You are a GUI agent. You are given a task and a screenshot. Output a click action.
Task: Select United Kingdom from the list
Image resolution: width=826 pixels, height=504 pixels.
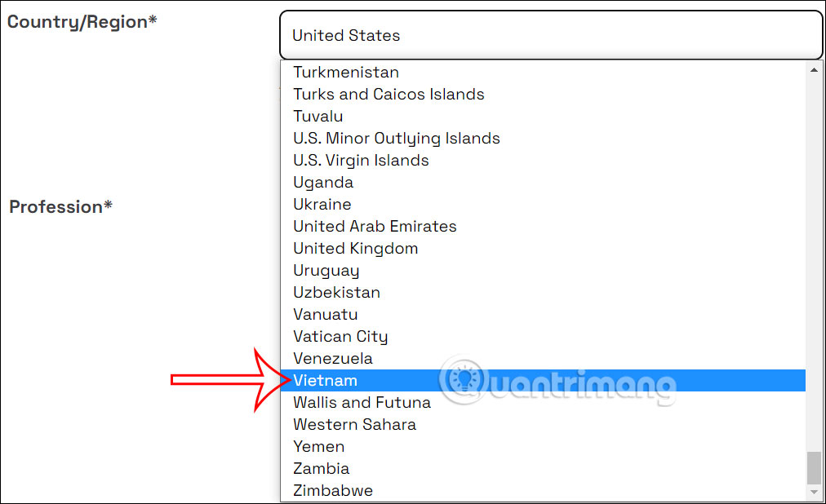356,249
